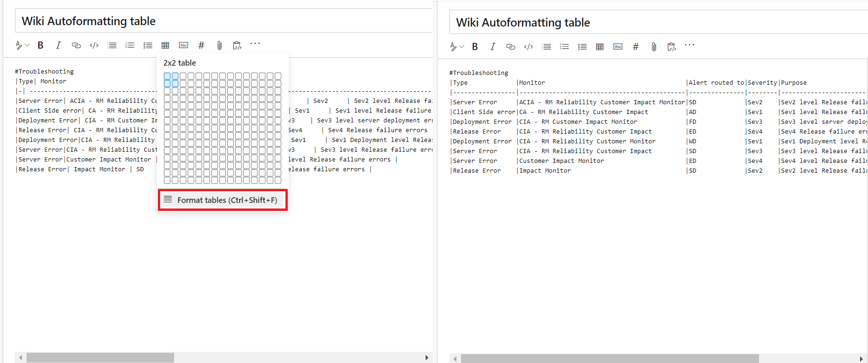Screen dimensions: 868x363
Task: Open the more options ellipsis, left toolbar
Action: (255, 43)
